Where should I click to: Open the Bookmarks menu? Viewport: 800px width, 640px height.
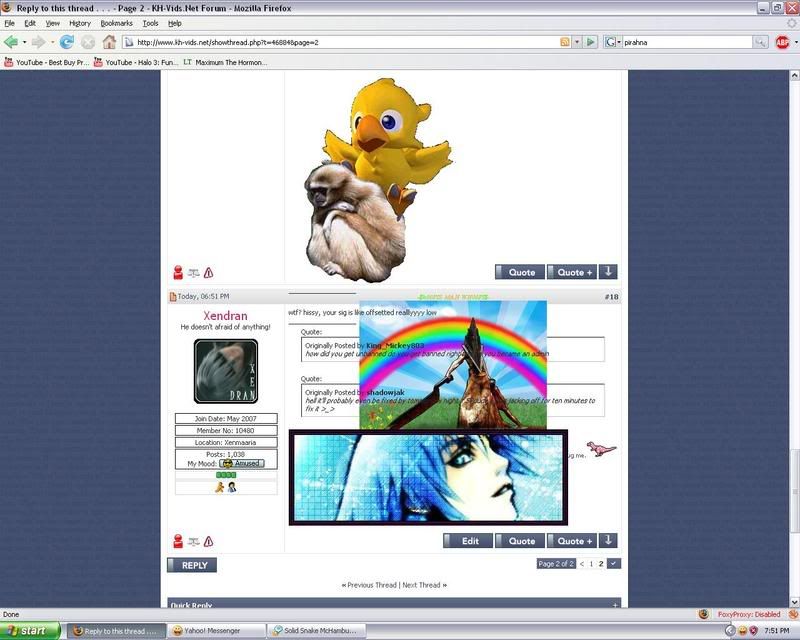(116, 23)
